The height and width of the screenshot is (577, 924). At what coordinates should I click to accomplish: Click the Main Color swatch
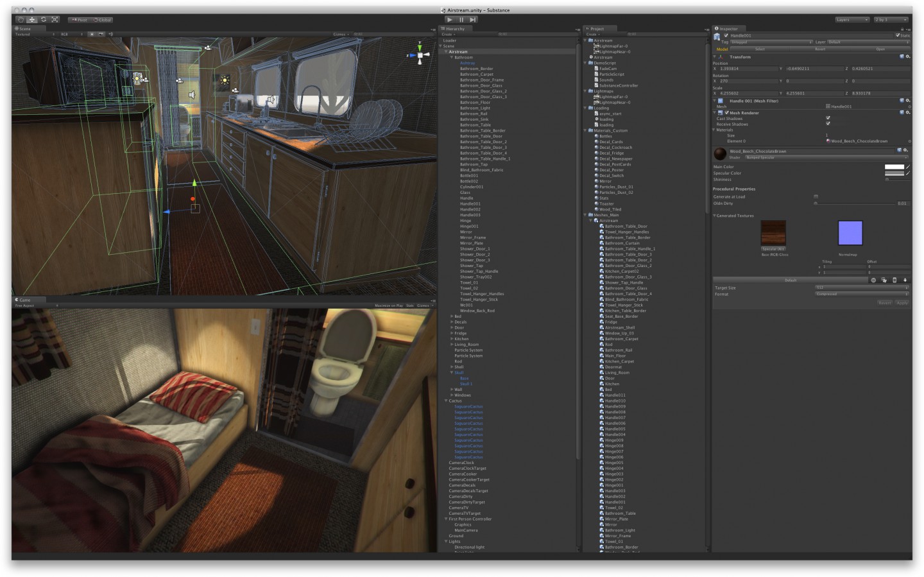(893, 166)
